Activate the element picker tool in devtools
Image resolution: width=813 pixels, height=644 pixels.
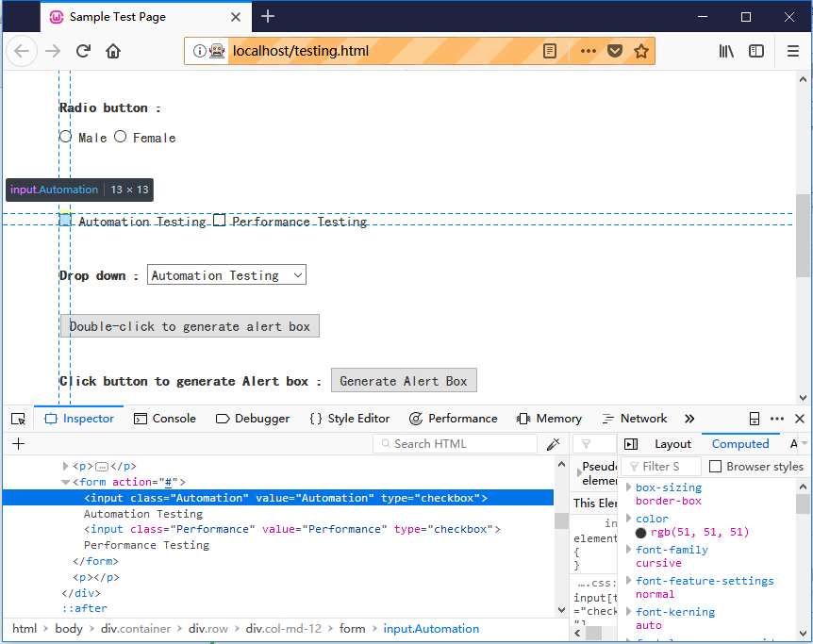[x=18, y=419]
